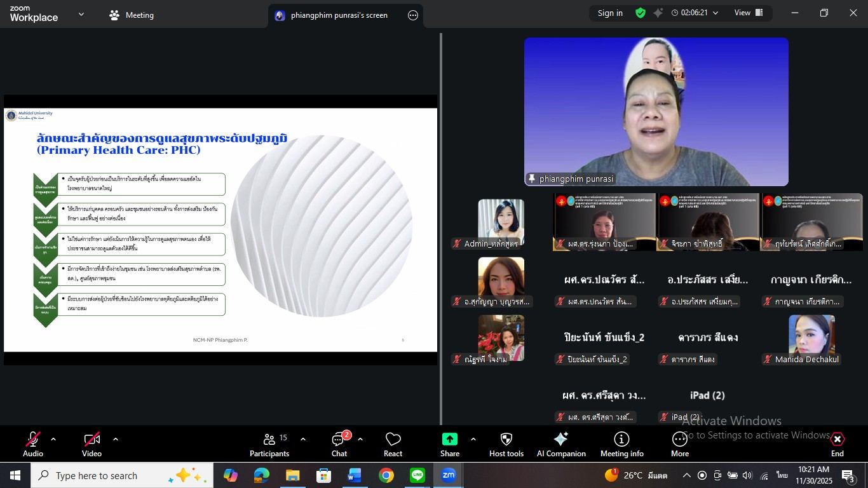
Task: Expand share options arrow next to Share
Action: pyautogui.click(x=473, y=439)
